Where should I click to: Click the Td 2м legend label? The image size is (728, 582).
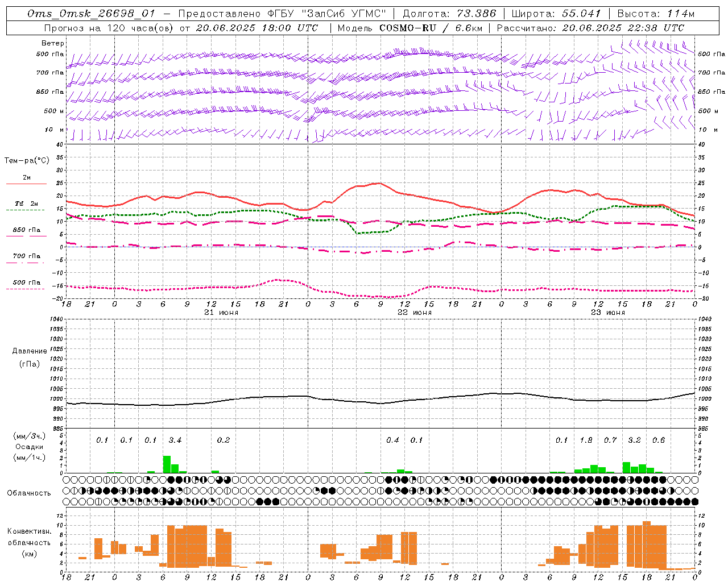click(x=27, y=203)
